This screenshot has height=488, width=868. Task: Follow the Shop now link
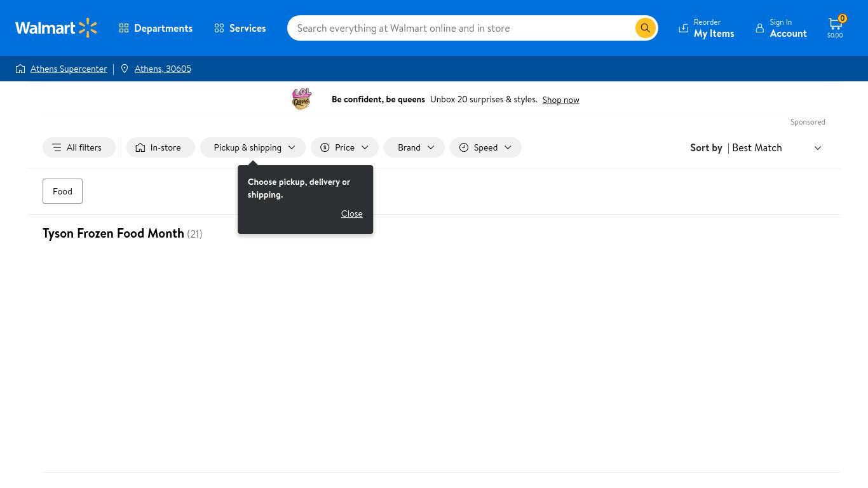560,100
